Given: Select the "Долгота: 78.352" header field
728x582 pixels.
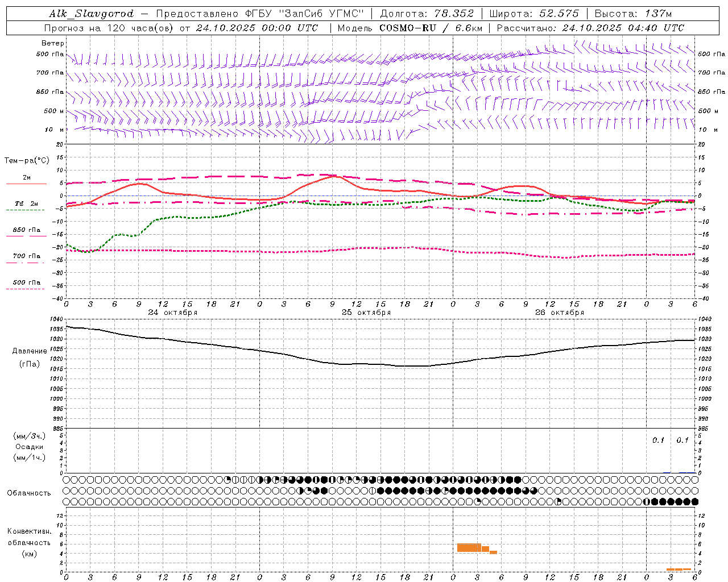Looking at the screenshot, I should pyautogui.click(x=427, y=14).
